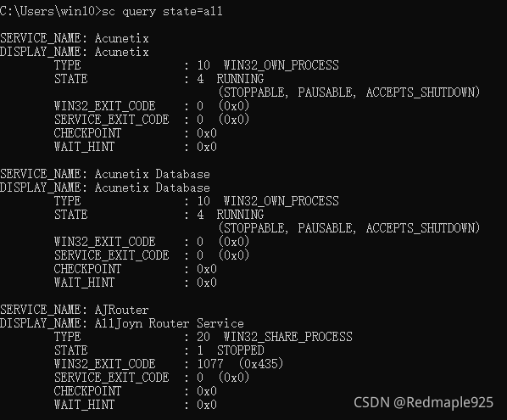Click the exit code '1077 (0x435)'
Screen dimensions: 507x420
pyautogui.click(x=240, y=364)
